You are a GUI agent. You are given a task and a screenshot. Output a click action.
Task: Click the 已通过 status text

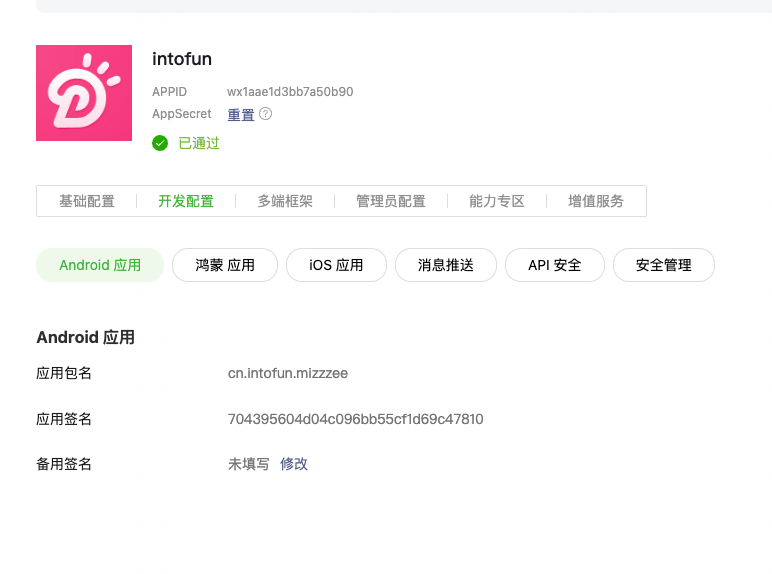click(199, 143)
